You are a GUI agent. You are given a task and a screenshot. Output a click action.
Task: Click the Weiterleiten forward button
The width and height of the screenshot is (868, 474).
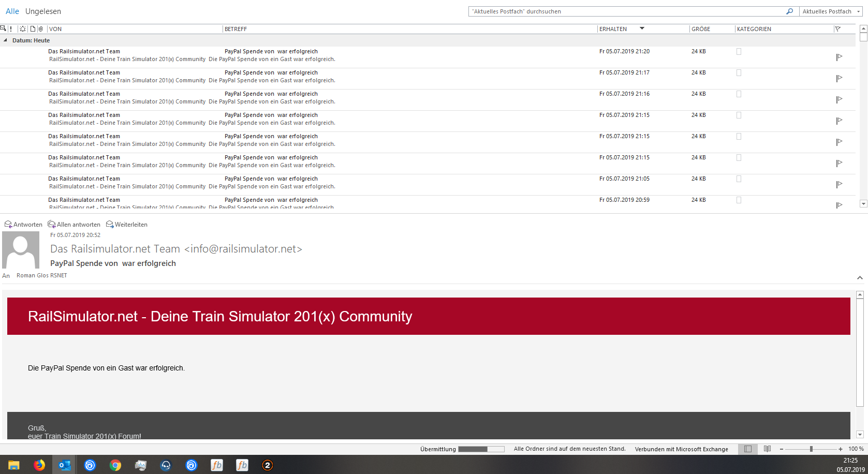[127, 225]
